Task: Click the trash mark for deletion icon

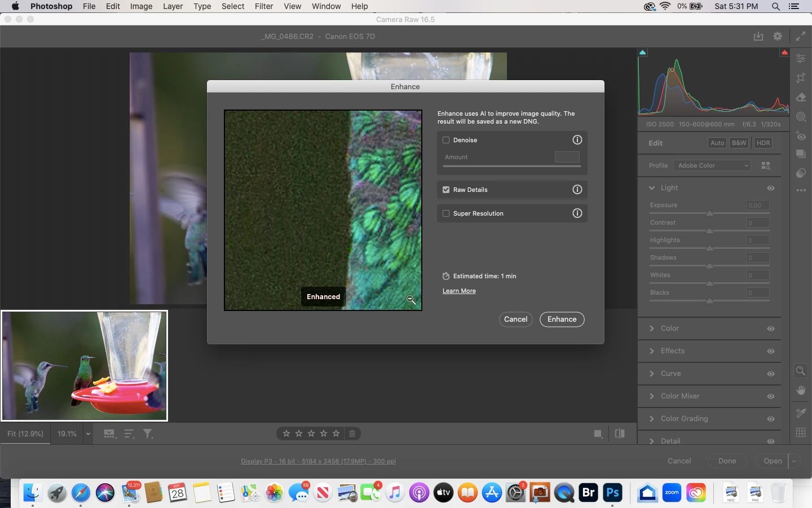Action: 352,433
